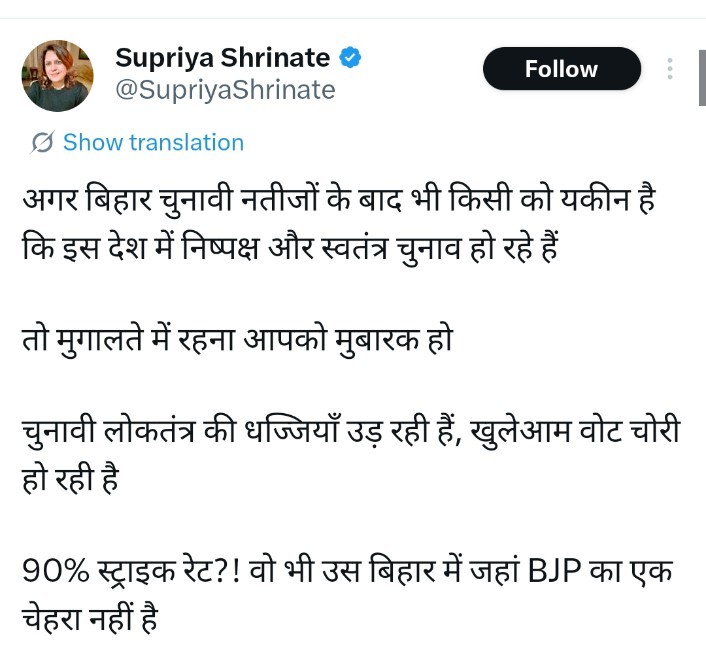706x654 pixels.
Task: Click the blue verified badge
Action: tap(350, 58)
